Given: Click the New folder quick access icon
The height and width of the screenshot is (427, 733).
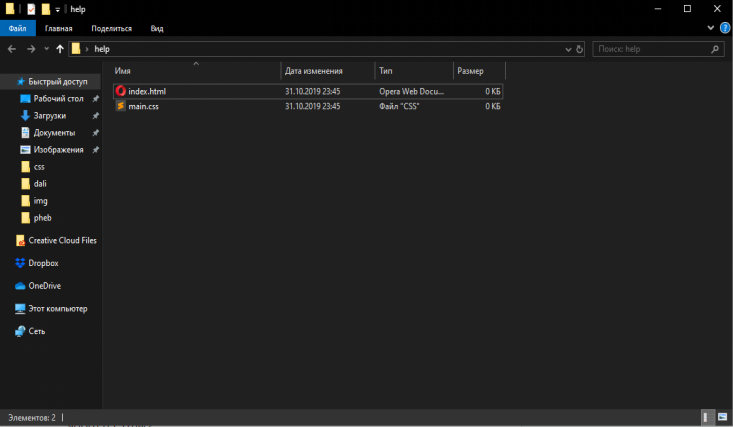Looking at the screenshot, I should point(45,9).
